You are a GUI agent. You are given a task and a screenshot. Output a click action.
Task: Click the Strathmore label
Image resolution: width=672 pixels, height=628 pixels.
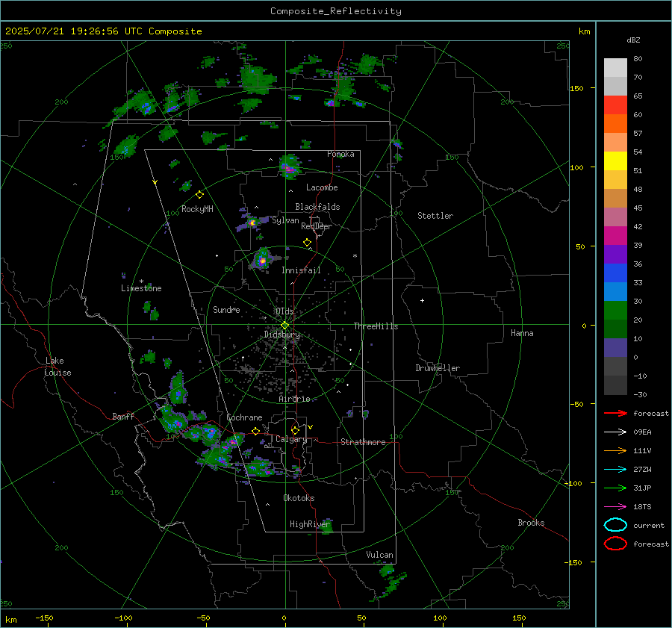pyautogui.click(x=363, y=442)
